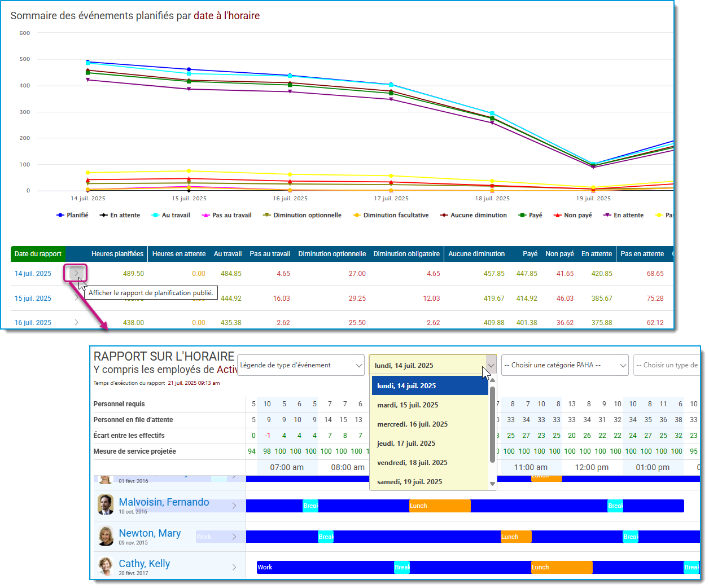Toggle Non payé legend entry
Screen dimensions: 709x588
(572, 215)
